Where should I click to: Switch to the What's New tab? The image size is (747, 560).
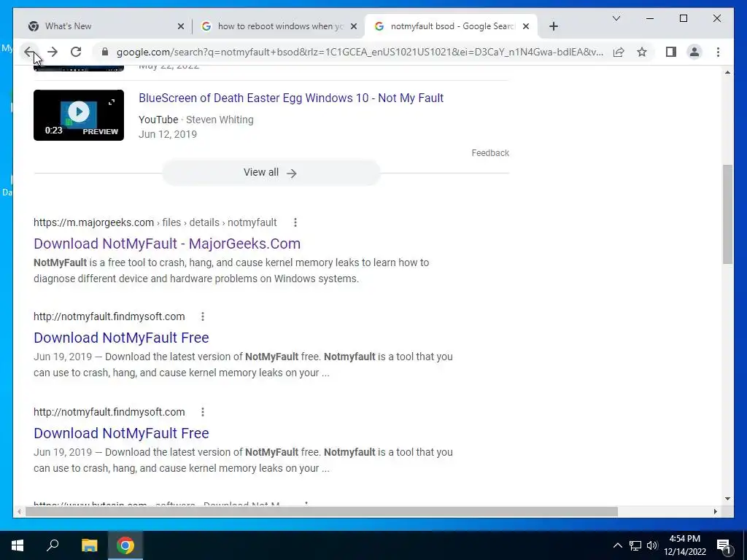(x=105, y=26)
